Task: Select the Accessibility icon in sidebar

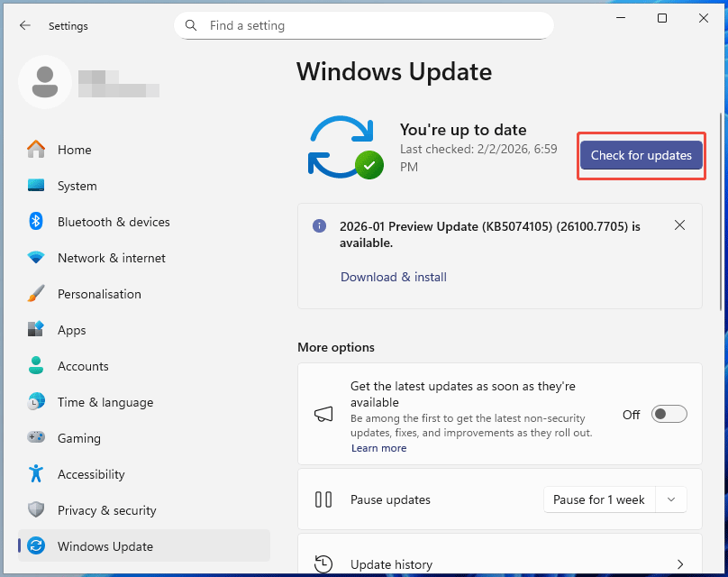Action: [x=36, y=474]
